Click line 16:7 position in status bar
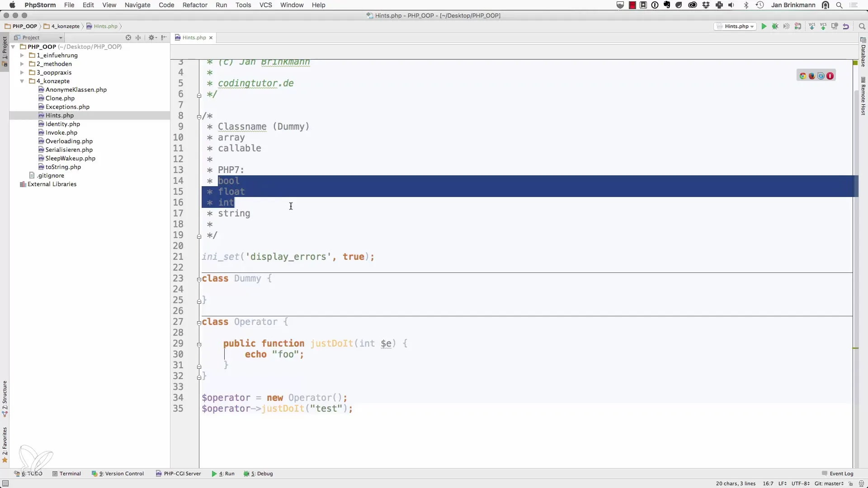The height and width of the screenshot is (488, 868). [768, 483]
